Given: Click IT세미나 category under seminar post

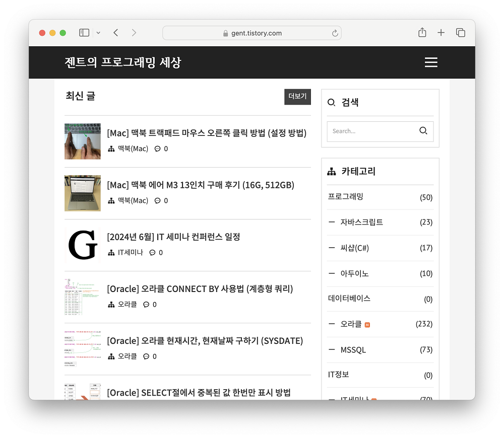Looking at the screenshot, I should (x=131, y=253).
